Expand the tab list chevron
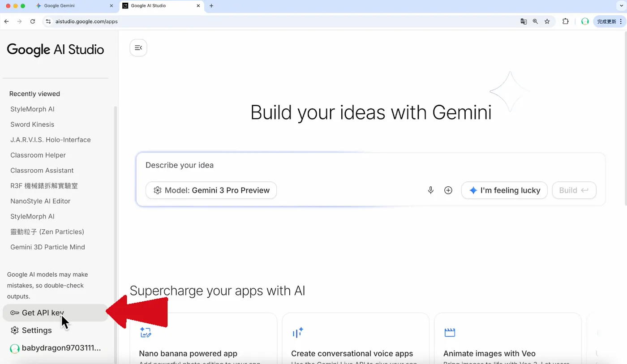627x364 pixels. (622, 6)
